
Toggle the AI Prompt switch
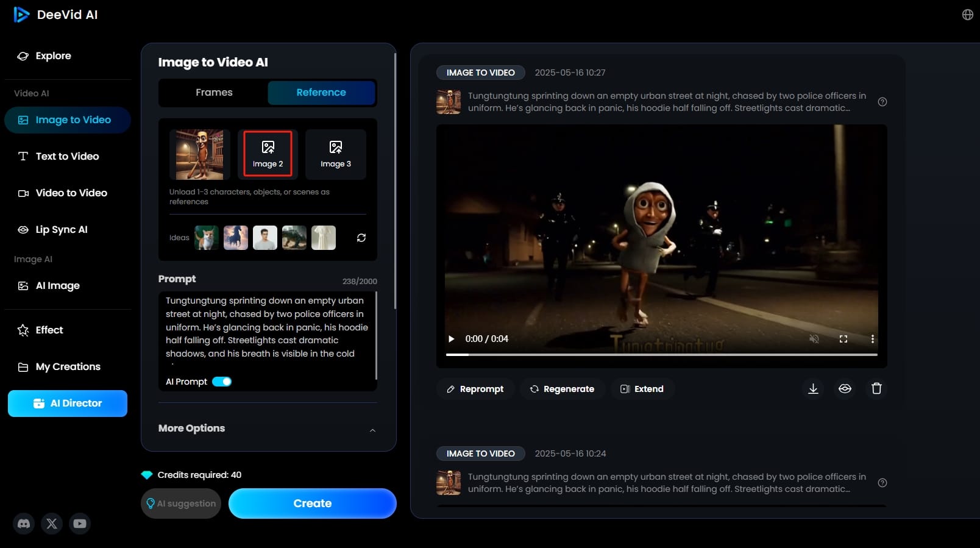(222, 382)
